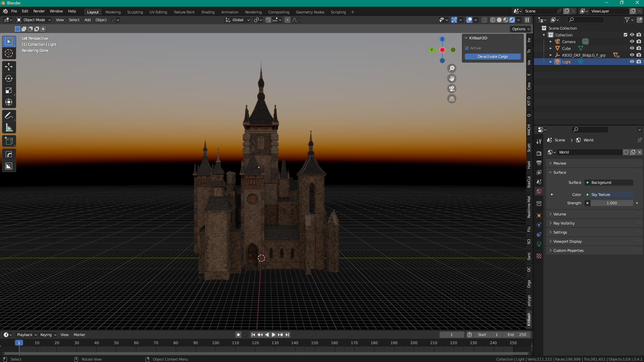Open the Render menu
Viewport: 644px width, 362px height.
point(39,11)
